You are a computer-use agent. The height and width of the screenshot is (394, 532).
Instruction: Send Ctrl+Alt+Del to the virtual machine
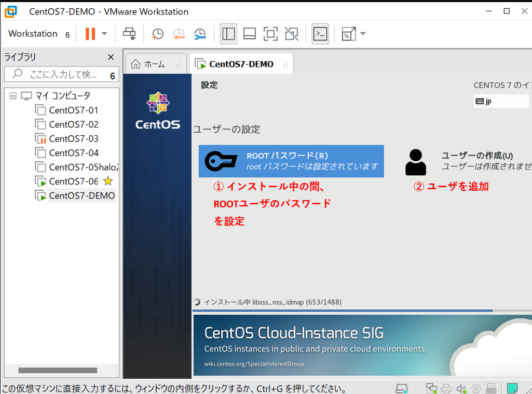[129, 34]
